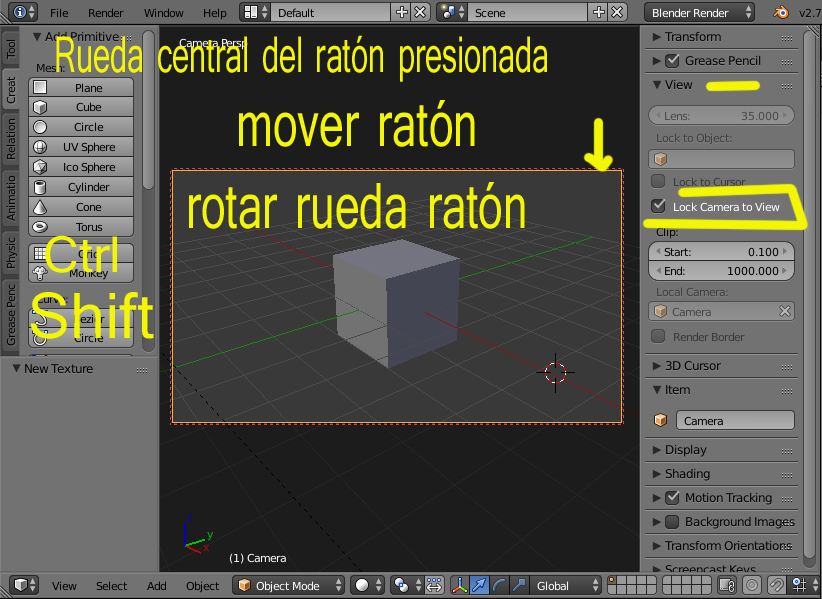The width and height of the screenshot is (822, 599).
Task: Toggle the 3D manipulator widget icon
Action: pyautogui.click(x=460, y=585)
